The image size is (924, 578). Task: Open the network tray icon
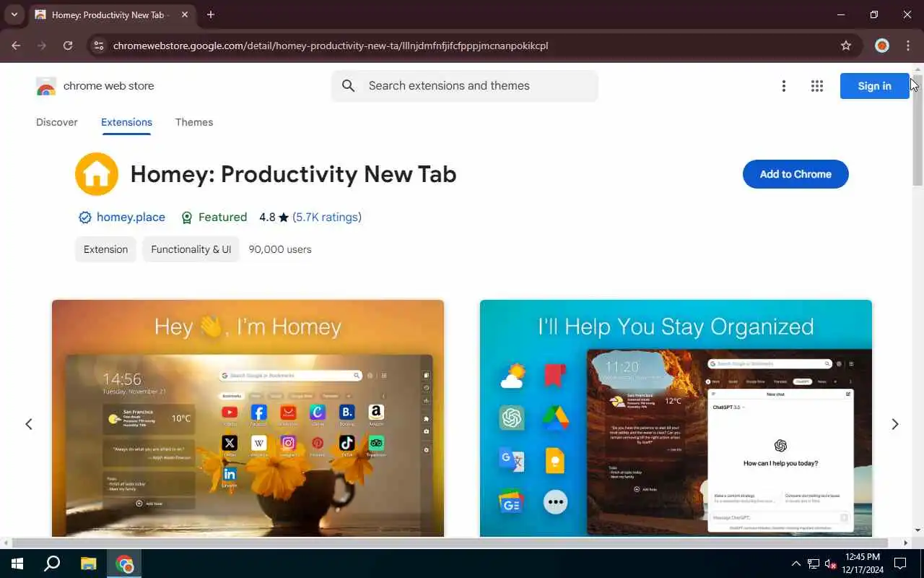[814, 564]
